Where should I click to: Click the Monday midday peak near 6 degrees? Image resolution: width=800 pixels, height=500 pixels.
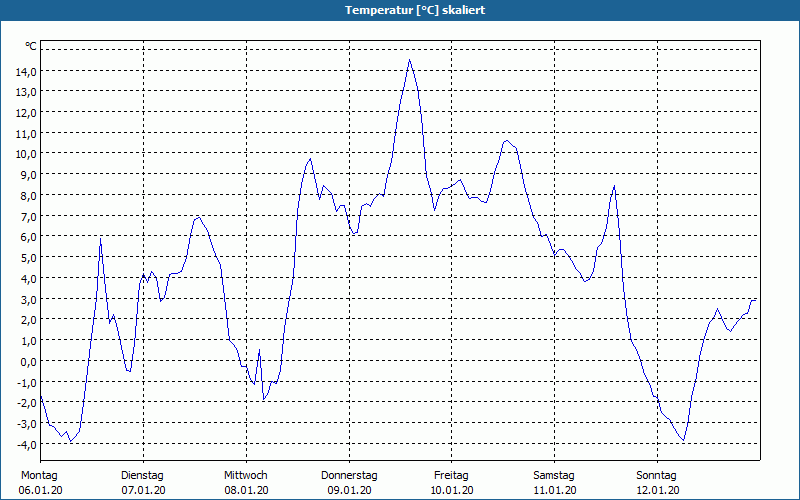[101, 238]
